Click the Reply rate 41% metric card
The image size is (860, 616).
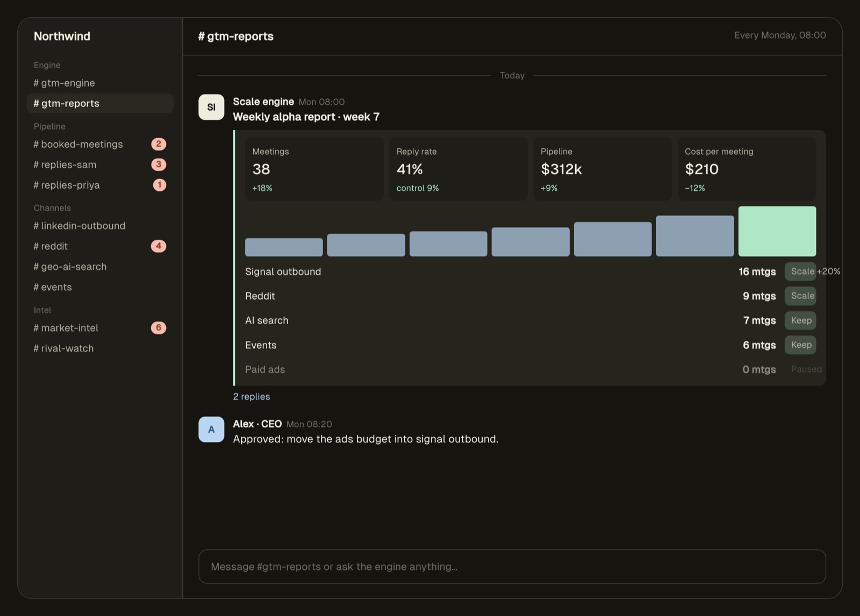coord(458,169)
